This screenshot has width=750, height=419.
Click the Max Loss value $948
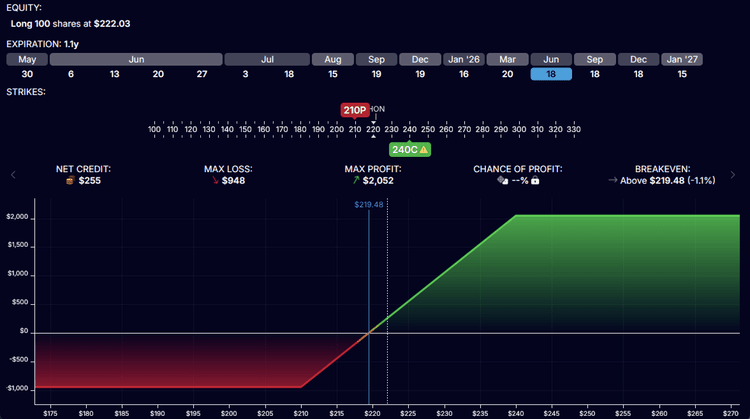tap(233, 180)
